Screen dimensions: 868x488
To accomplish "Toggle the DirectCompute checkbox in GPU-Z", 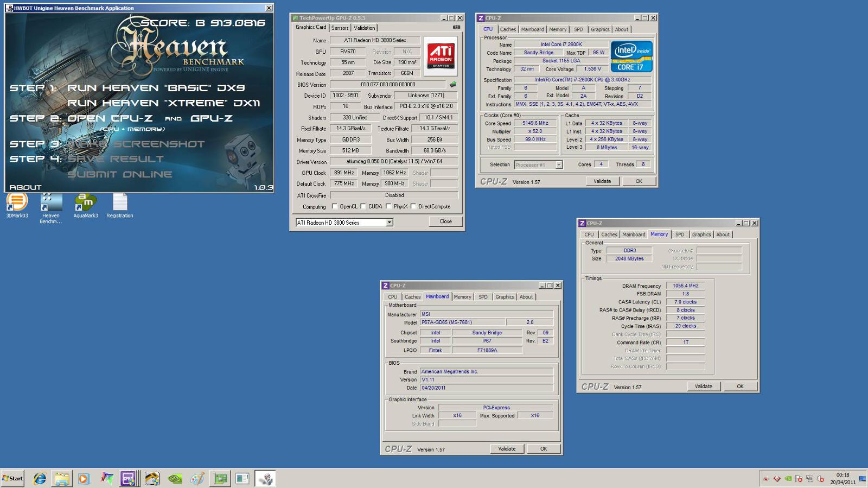I will click(413, 206).
